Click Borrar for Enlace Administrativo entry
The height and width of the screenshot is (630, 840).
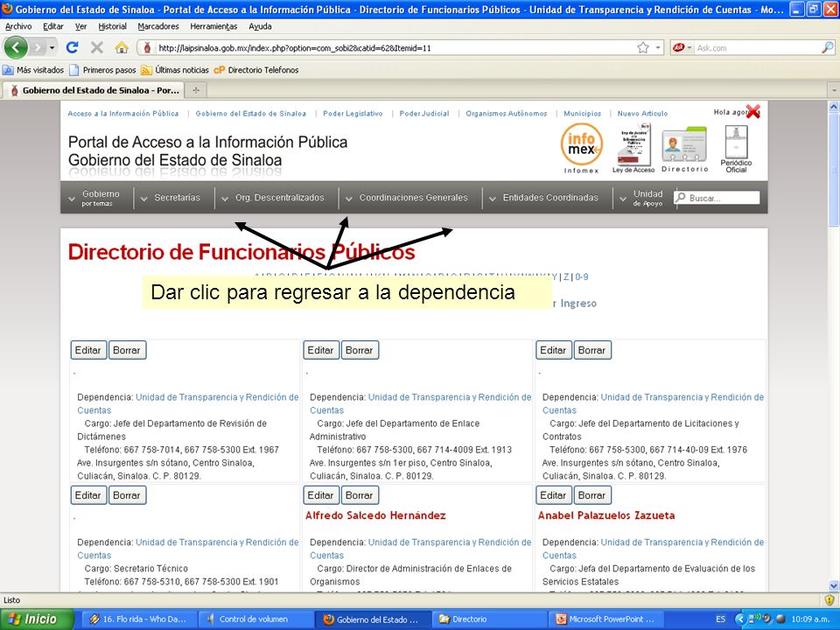[x=360, y=350]
